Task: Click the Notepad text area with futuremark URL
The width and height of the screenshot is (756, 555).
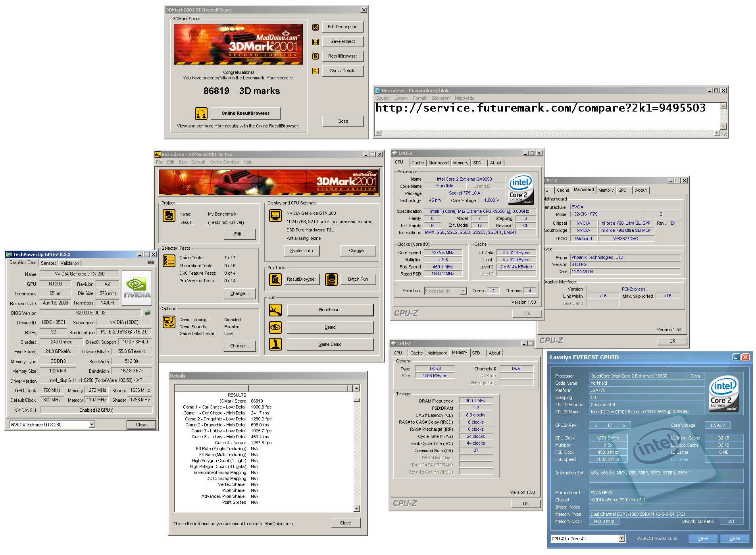Action: (547, 116)
